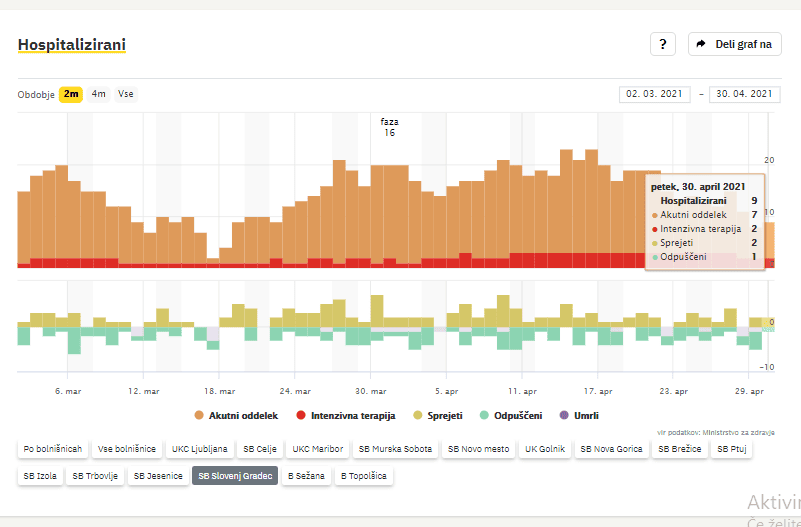Switch period to 4m
Screen dimensions: 801x527
point(99,94)
